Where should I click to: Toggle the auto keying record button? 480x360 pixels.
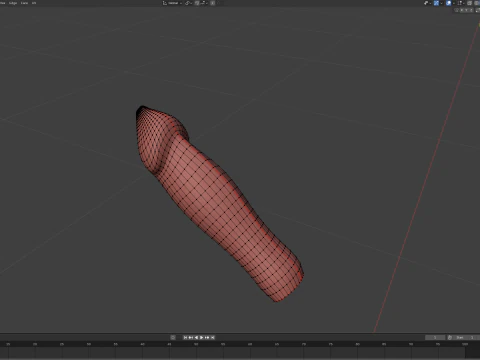(173, 337)
